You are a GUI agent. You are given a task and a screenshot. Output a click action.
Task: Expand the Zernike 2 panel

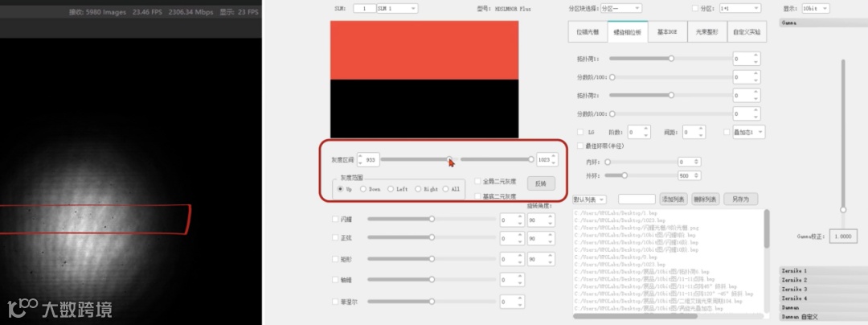(x=824, y=280)
